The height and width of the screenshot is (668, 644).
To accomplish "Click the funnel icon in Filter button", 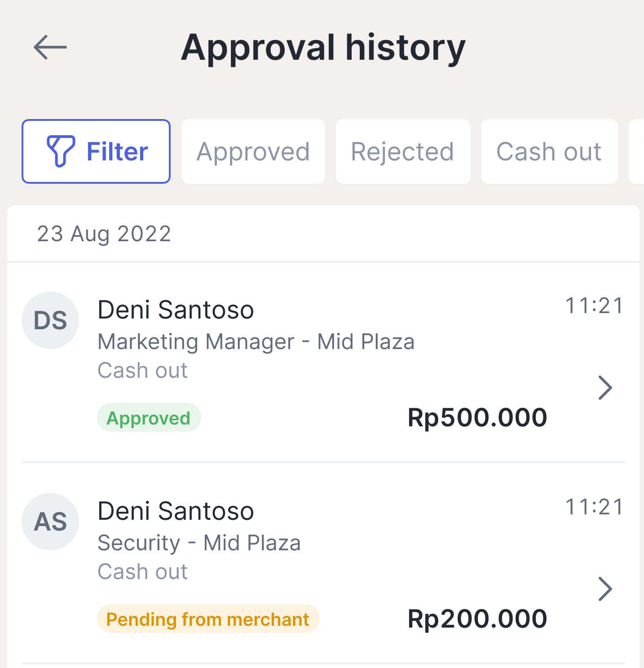I will pos(61,151).
